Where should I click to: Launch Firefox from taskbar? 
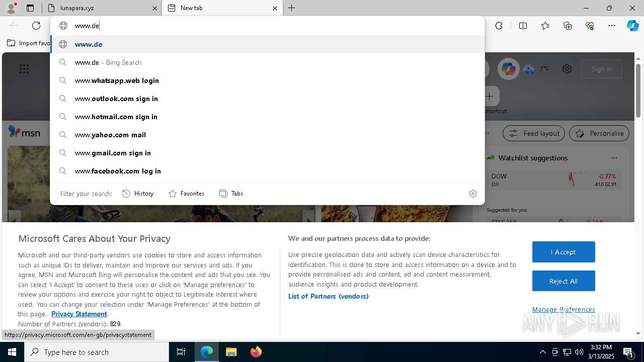[256, 352]
